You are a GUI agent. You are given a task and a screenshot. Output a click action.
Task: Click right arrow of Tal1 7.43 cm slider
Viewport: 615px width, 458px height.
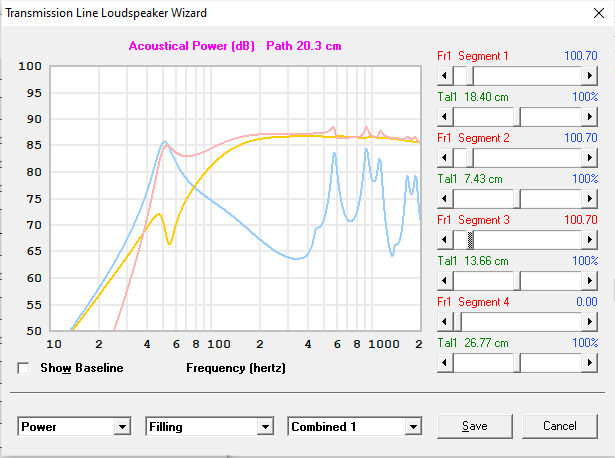tap(590, 198)
